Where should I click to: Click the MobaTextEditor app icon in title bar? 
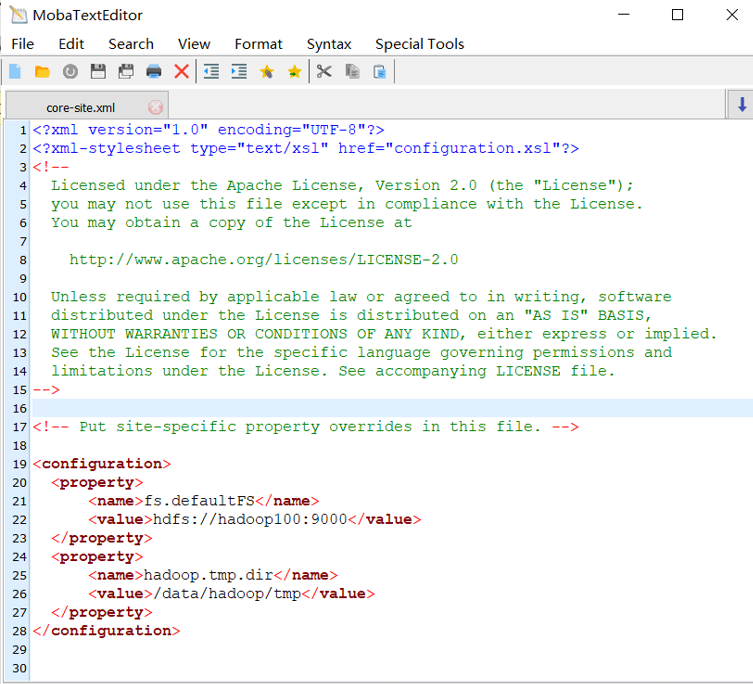click(18, 15)
